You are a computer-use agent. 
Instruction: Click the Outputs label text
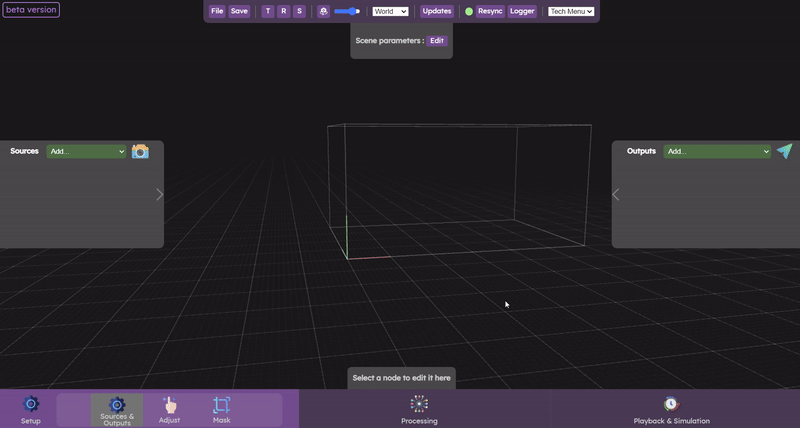pos(641,151)
